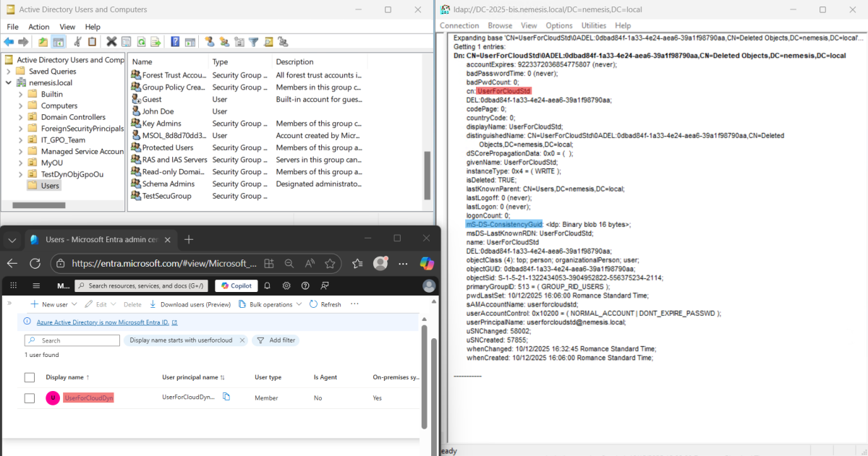Expand the TestDynObjGpoOu node
Viewport: 868px width, 456px height.
20,175
